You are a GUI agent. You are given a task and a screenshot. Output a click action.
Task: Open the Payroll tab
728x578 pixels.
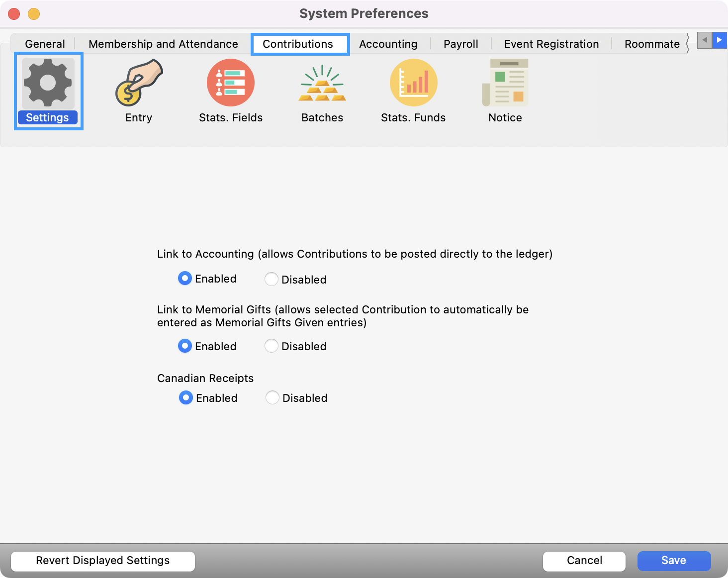point(460,44)
